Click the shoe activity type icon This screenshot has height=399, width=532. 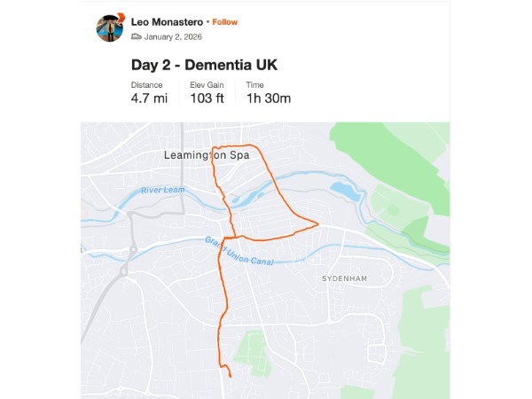pyautogui.click(x=136, y=37)
